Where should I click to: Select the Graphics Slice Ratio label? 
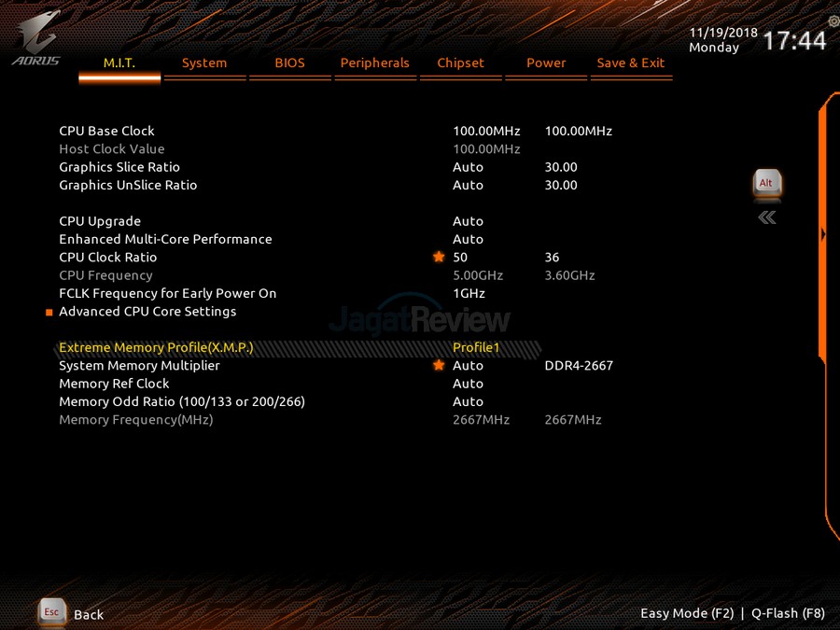[x=119, y=167]
